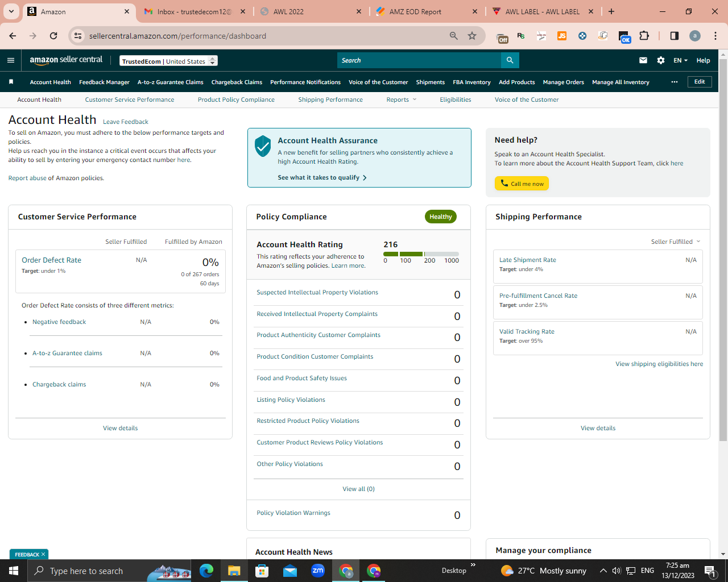Open the Seller Central messages envelope icon
Viewport: 728px width, 582px height.
pyautogui.click(x=643, y=60)
